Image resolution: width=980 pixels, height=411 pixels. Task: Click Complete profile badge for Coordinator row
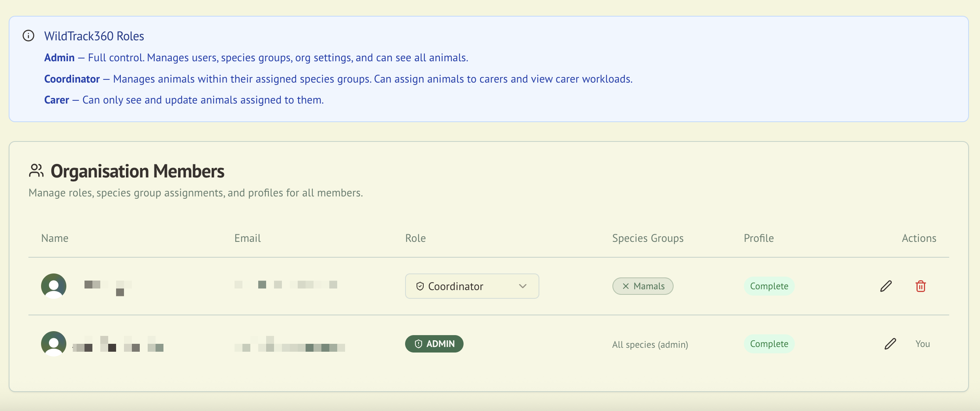(769, 286)
